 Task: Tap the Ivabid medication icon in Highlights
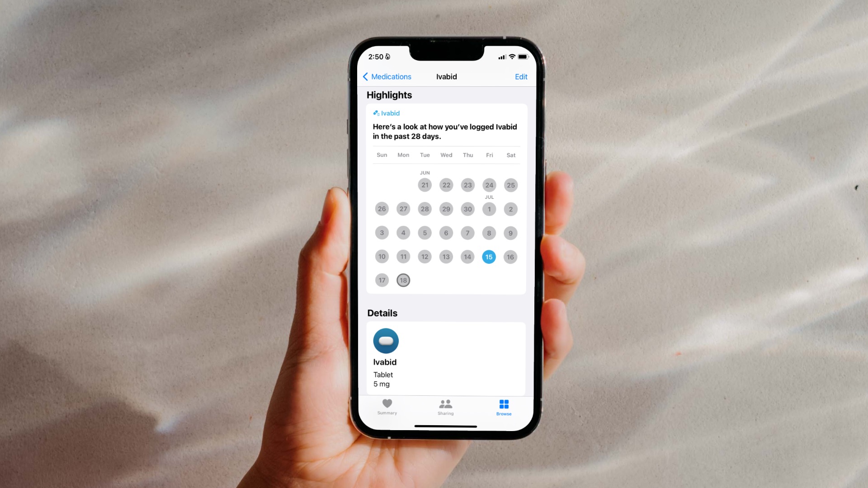click(376, 113)
